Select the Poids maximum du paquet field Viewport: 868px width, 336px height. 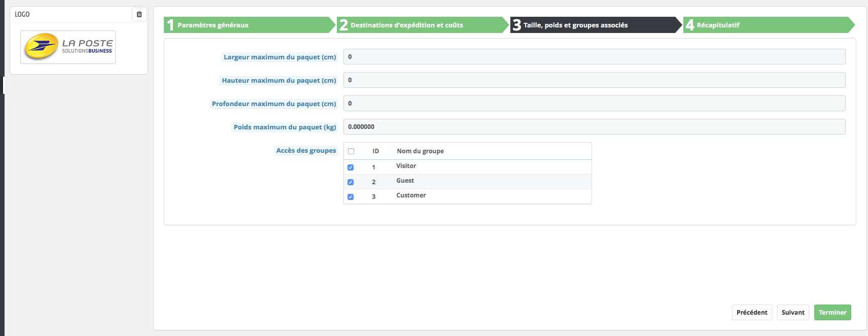point(595,127)
